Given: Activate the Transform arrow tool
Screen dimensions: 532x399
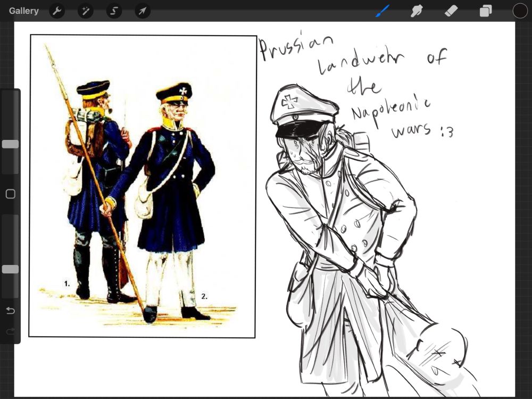Looking at the screenshot, I should (x=143, y=11).
